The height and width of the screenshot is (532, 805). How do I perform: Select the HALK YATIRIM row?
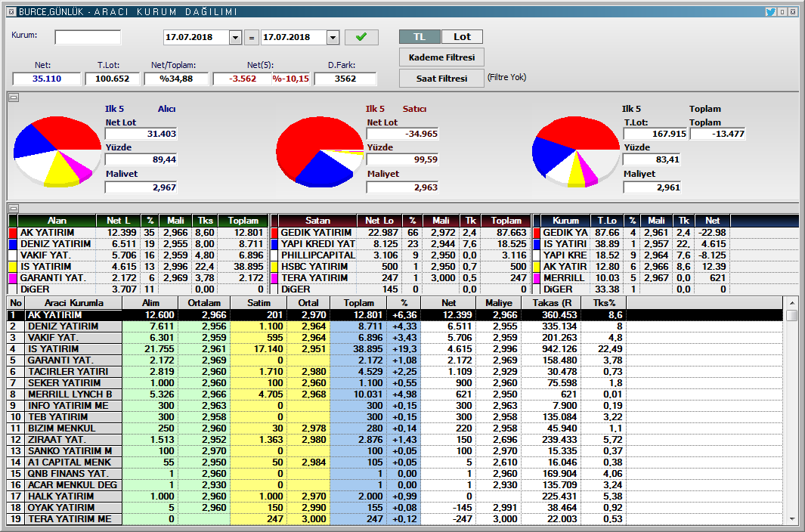coord(395,496)
